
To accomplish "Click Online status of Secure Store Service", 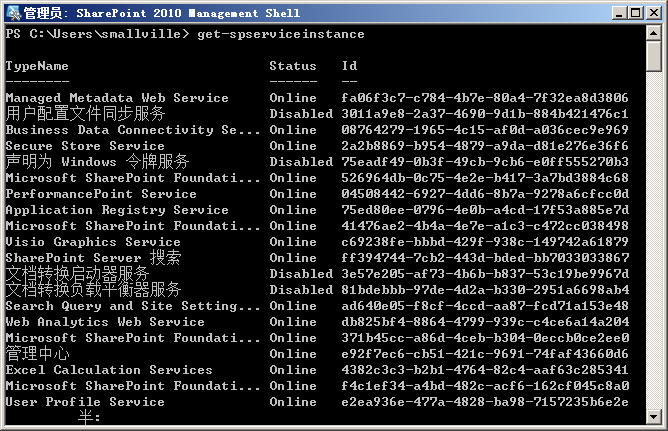I will [293, 146].
